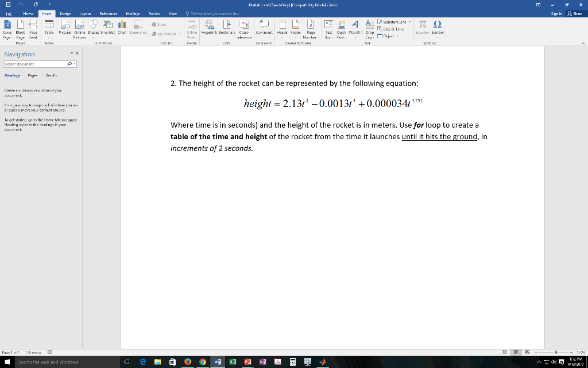Click the Share button
The width and height of the screenshot is (588, 368).
[575, 14]
